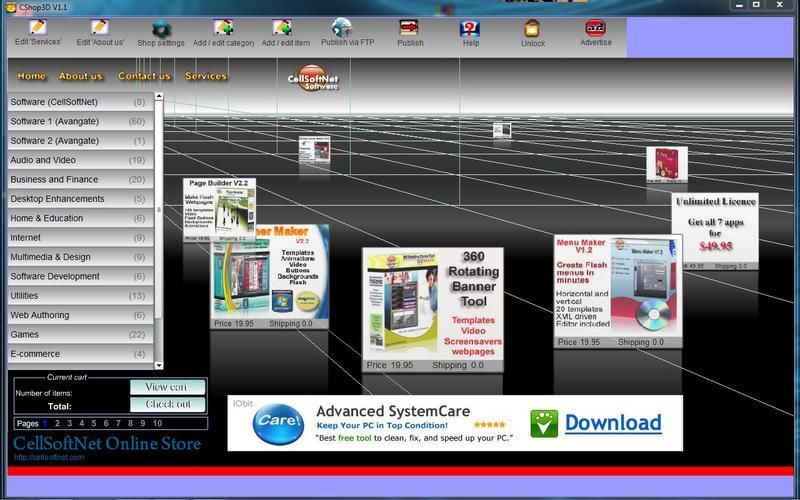Open the Software Development category

click(x=81, y=277)
